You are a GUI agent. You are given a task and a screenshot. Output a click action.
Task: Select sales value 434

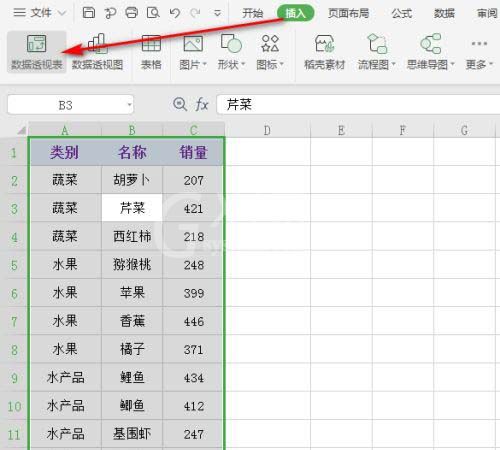pyautogui.click(x=193, y=378)
